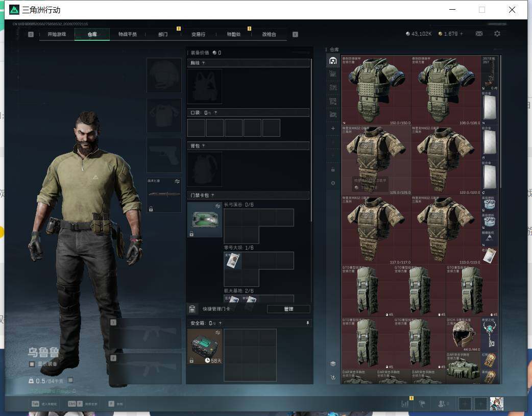Click the stacked layers icon in warehouse sidebar
Viewport: 532px width, 416px height.
click(x=333, y=364)
